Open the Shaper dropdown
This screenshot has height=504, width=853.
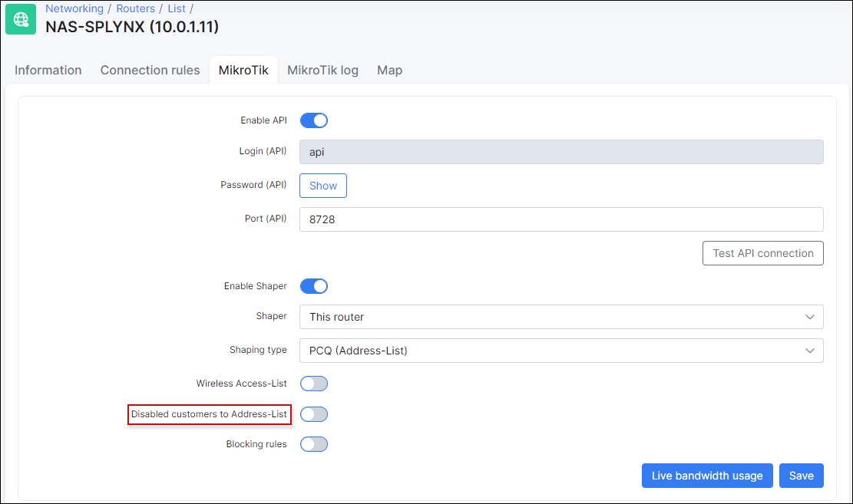[560, 317]
